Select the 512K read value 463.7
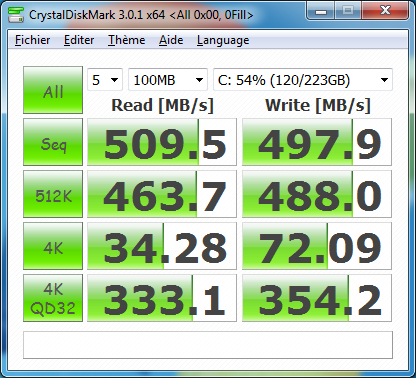The image size is (416, 378). point(162,194)
